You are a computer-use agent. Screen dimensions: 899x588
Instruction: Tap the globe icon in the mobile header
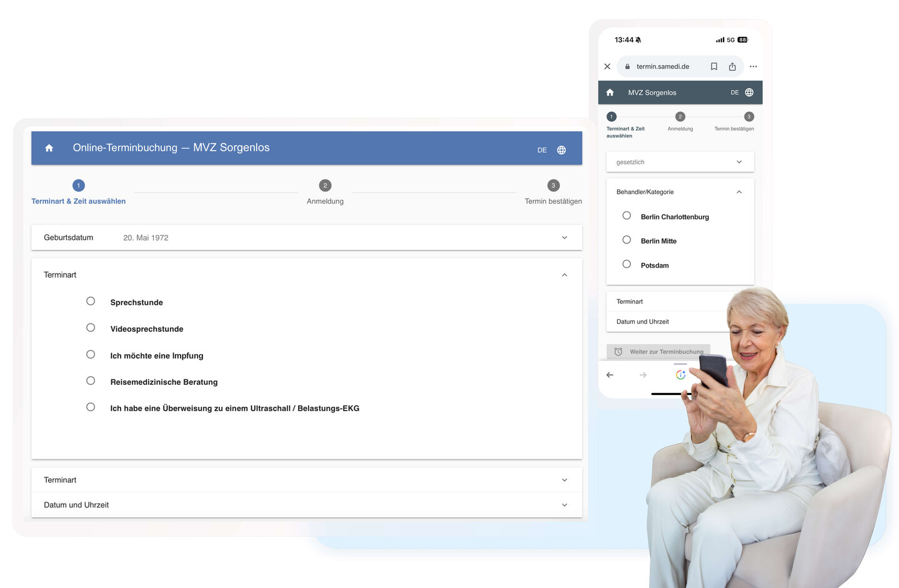[x=748, y=92]
